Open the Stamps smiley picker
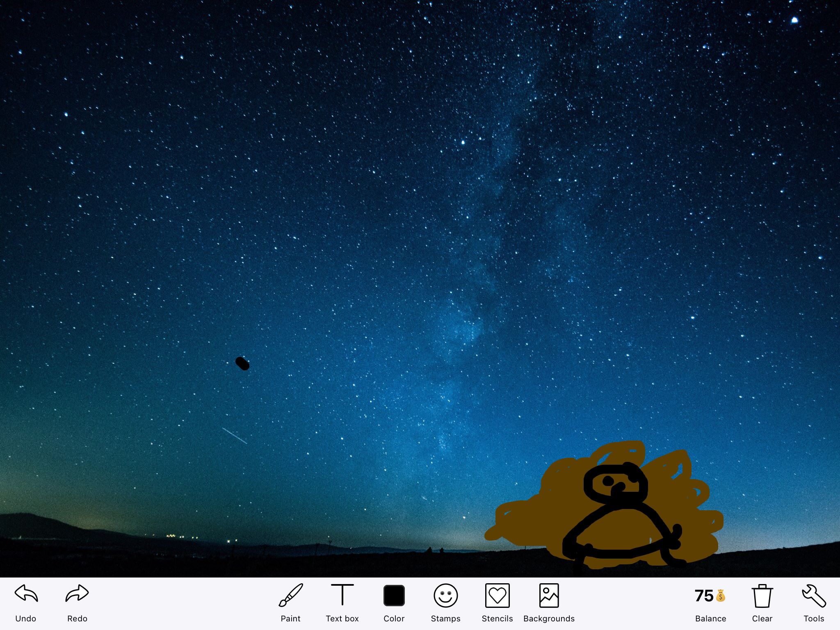The height and width of the screenshot is (630, 840). [445, 595]
